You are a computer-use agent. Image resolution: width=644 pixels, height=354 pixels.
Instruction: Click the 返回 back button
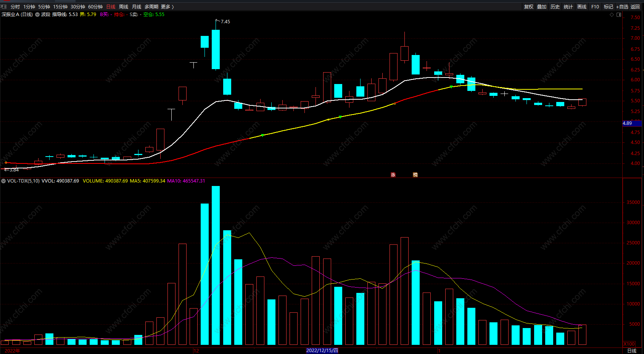(x=635, y=7)
